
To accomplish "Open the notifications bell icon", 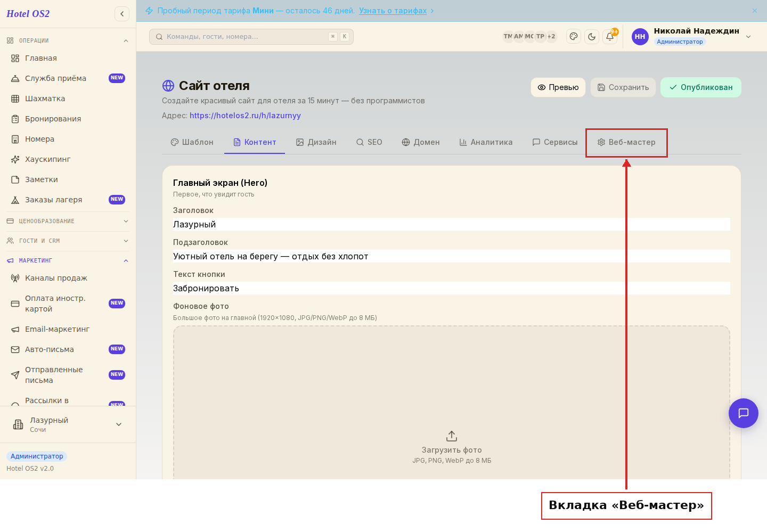I will (610, 37).
